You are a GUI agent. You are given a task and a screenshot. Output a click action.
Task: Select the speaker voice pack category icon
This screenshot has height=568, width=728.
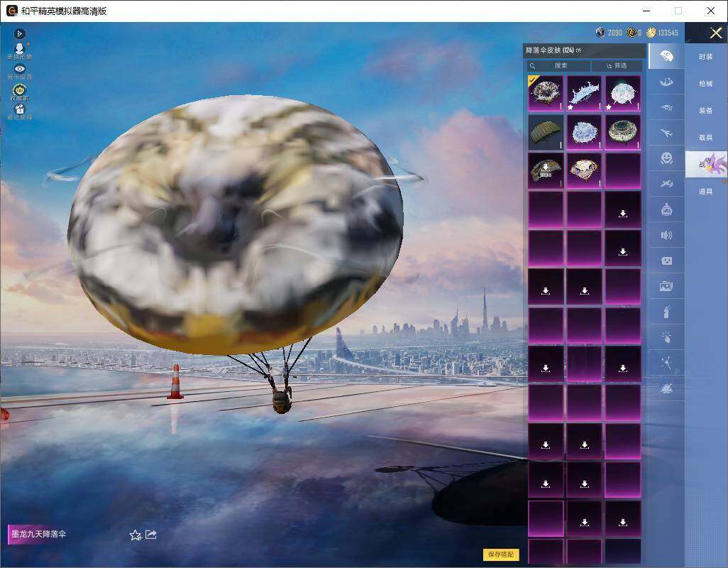pos(666,235)
